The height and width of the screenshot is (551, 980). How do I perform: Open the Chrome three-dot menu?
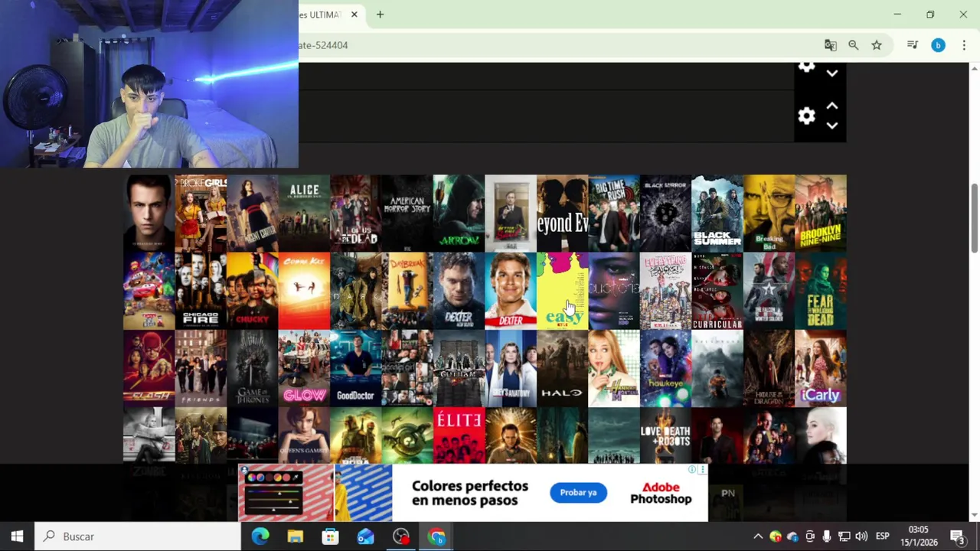tap(964, 45)
